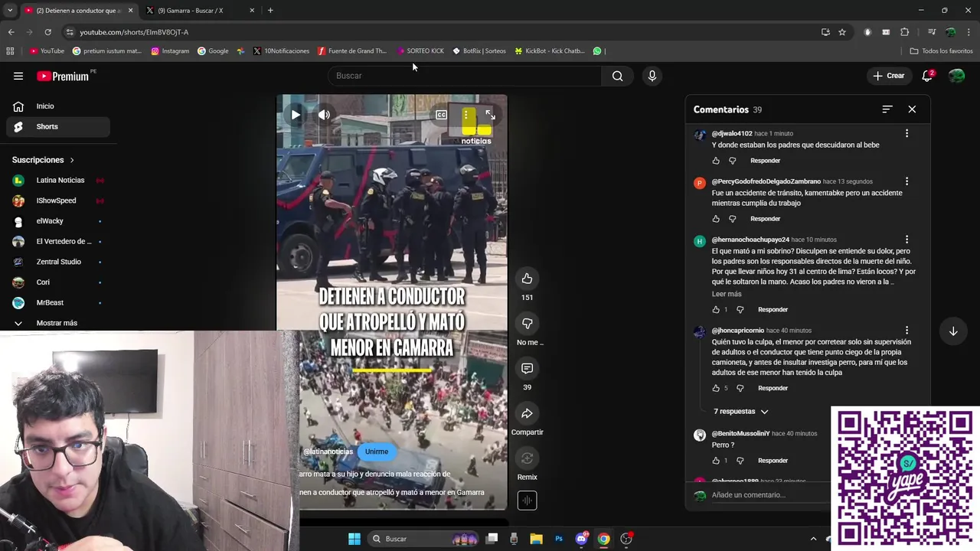
Task: Close the Comentarios panel
Action: pyautogui.click(x=912, y=109)
